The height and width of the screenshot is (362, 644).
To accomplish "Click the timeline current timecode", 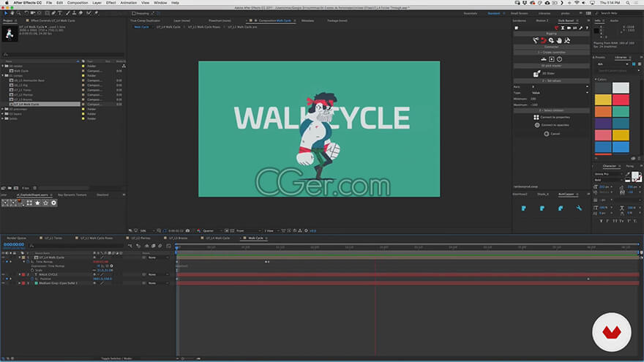I will coord(14,244).
